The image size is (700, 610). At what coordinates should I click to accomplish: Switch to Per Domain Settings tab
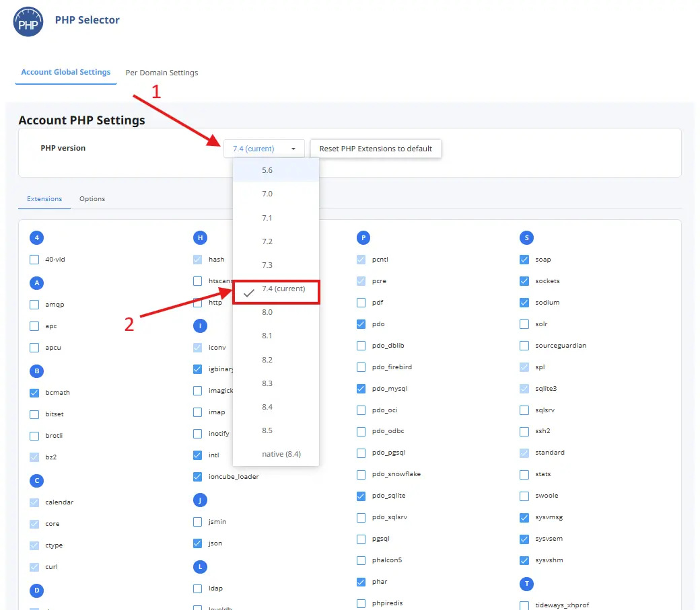point(162,72)
